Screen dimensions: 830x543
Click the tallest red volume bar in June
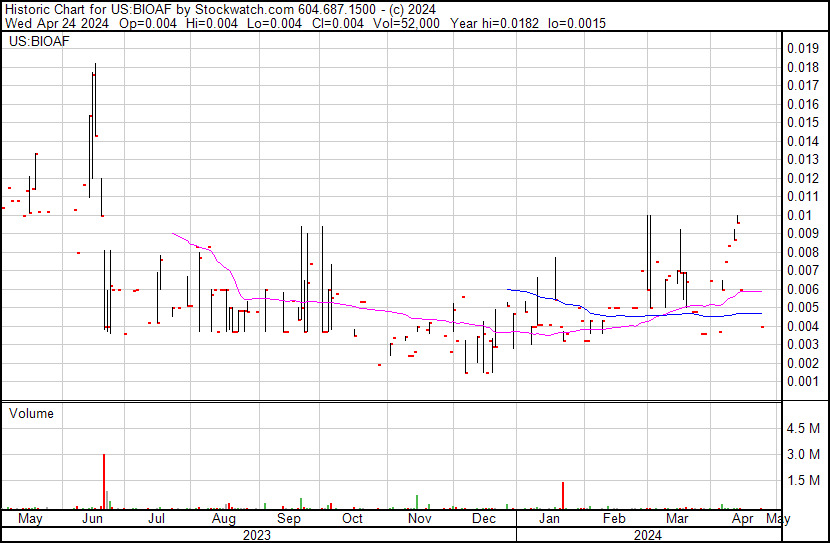click(104, 482)
